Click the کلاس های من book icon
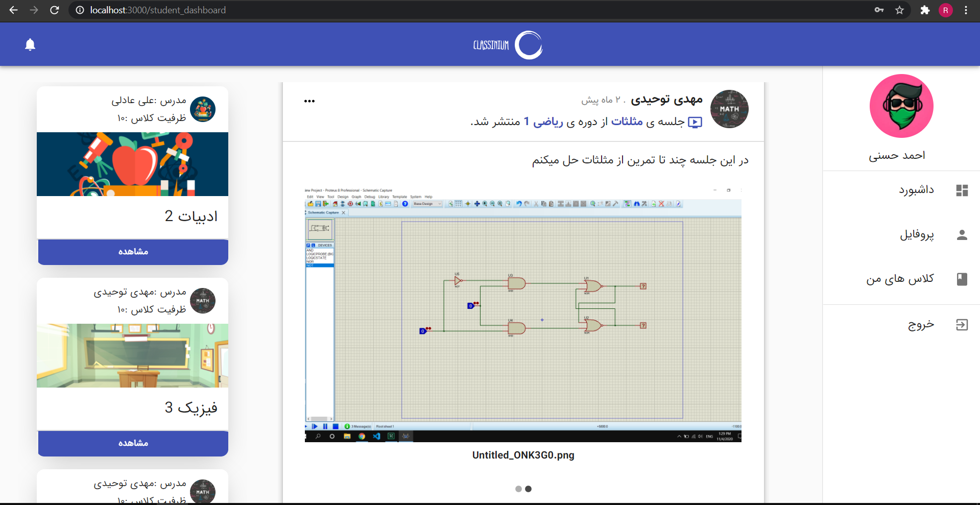Screen dimensions: 980x505 [x=962, y=279]
